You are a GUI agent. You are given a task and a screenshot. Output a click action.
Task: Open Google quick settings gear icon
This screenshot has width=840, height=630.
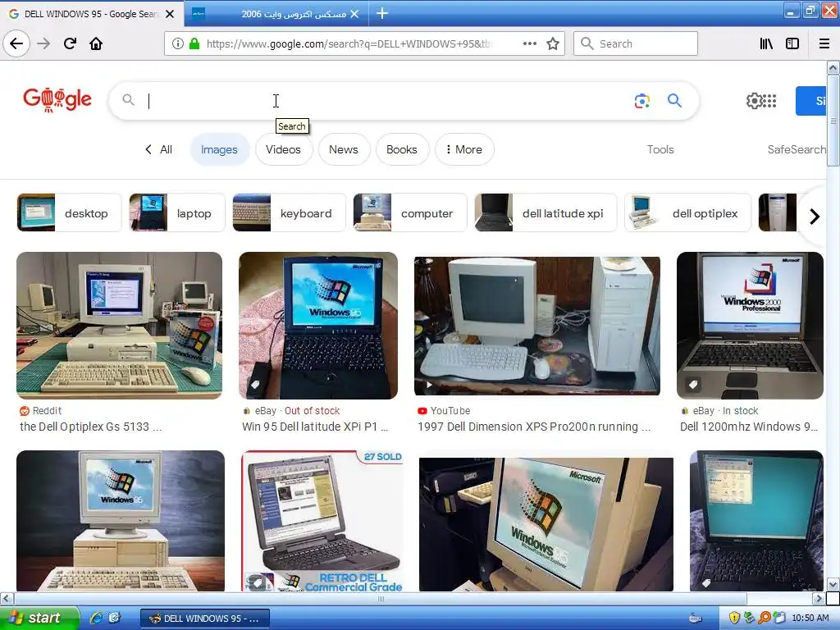754,100
